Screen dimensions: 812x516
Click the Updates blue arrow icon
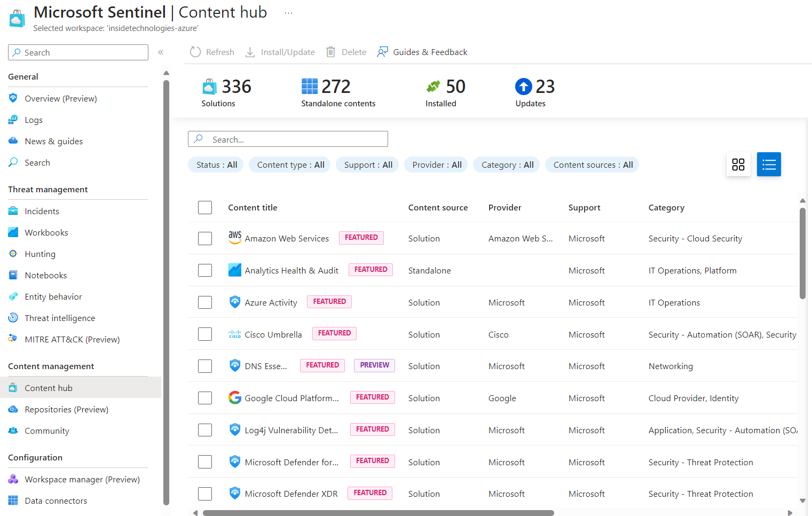click(524, 87)
